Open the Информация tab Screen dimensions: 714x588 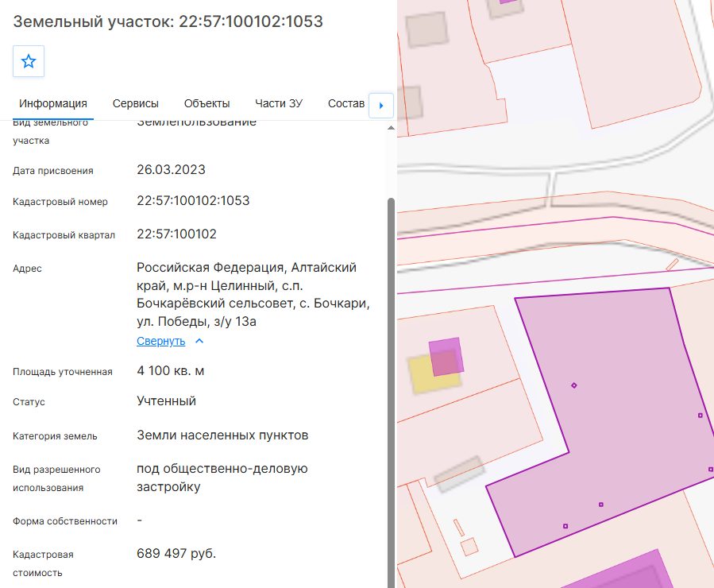click(53, 103)
